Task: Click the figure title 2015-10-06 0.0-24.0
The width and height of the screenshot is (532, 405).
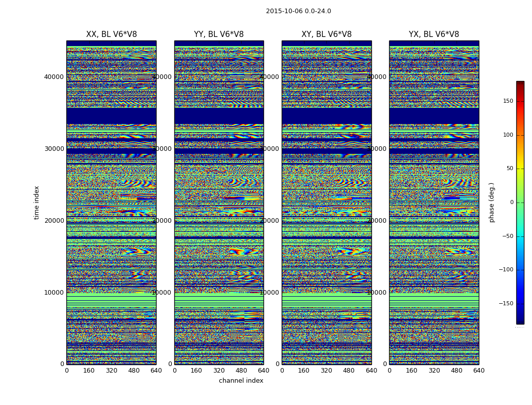Action: [x=298, y=11]
